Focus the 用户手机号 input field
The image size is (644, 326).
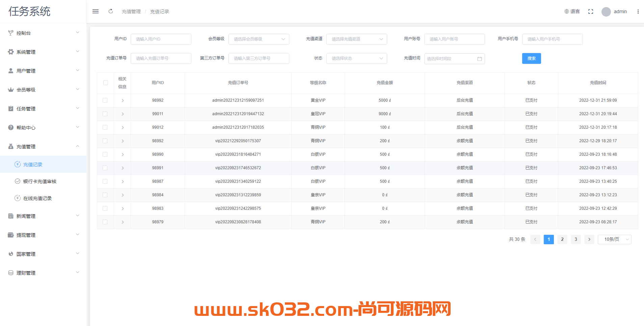(x=553, y=39)
